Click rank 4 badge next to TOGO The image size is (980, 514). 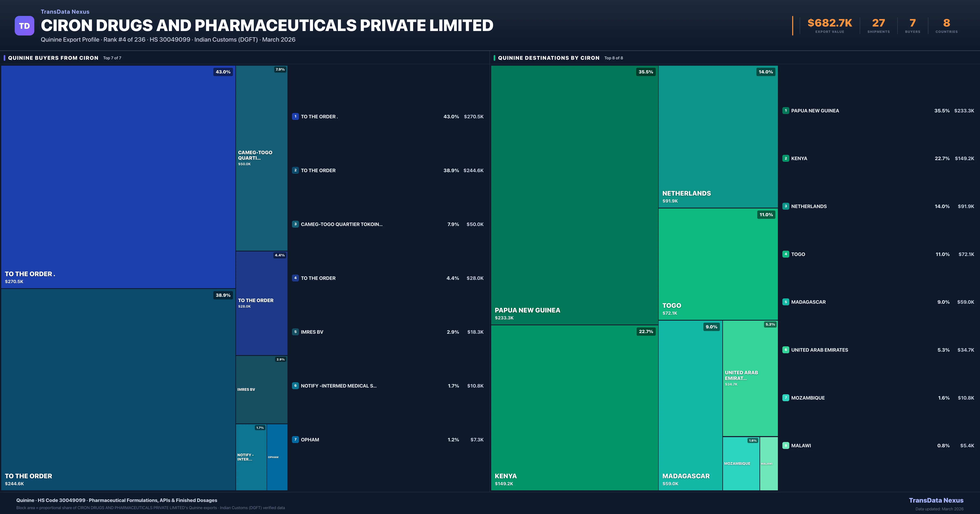[x=786, y=254]
